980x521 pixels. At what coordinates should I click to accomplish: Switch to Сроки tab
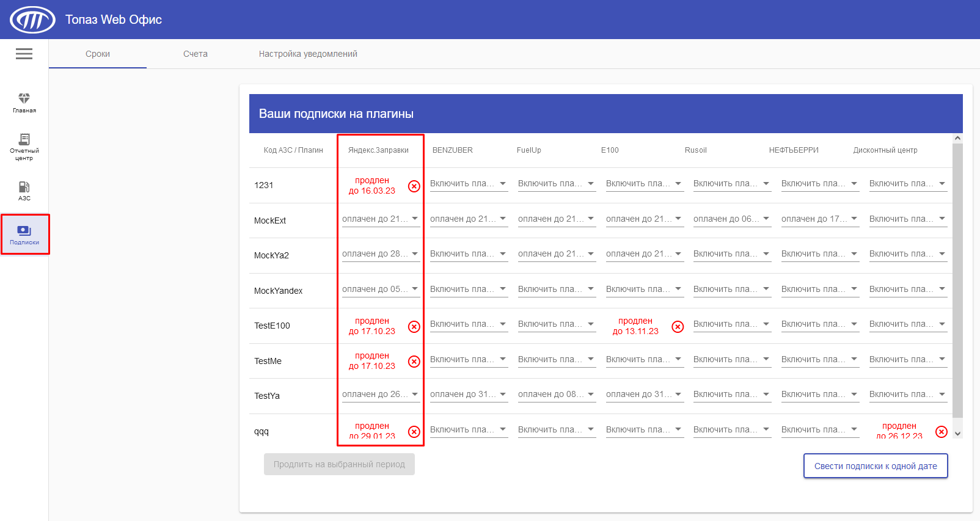98,54
